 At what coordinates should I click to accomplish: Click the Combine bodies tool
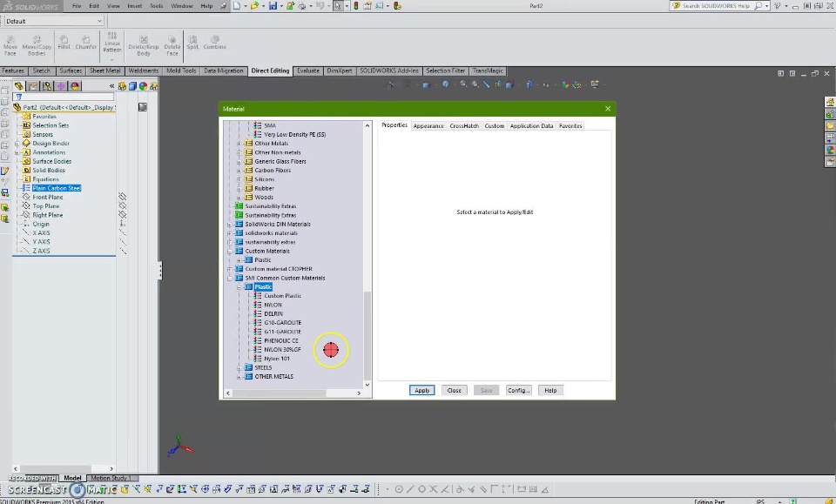click(x=215, y=42)
